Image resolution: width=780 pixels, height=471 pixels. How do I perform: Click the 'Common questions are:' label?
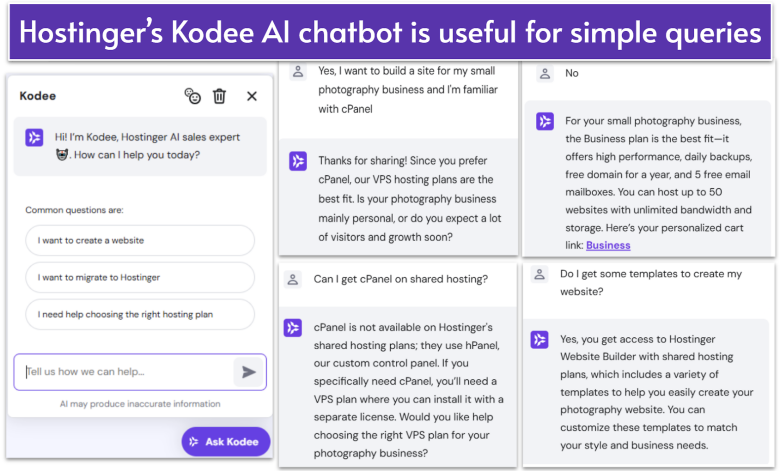click(x=75, y=210)
